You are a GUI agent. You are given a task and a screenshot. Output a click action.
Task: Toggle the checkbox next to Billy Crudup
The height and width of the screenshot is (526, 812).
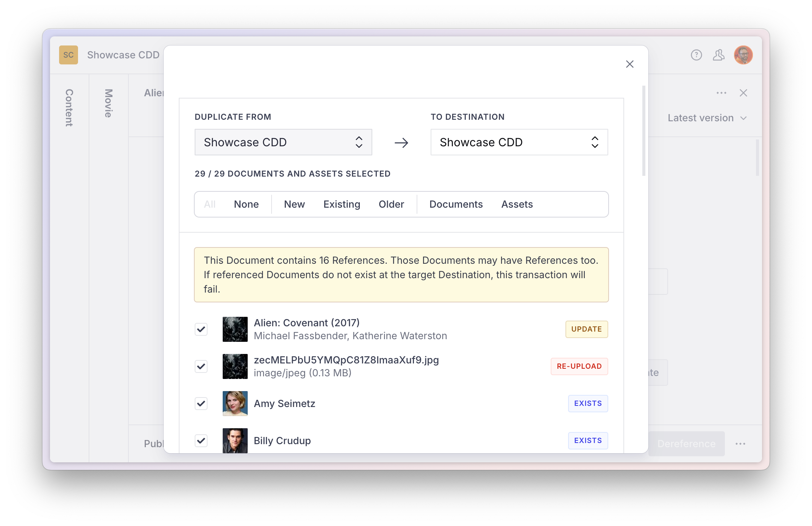(201, 440)
